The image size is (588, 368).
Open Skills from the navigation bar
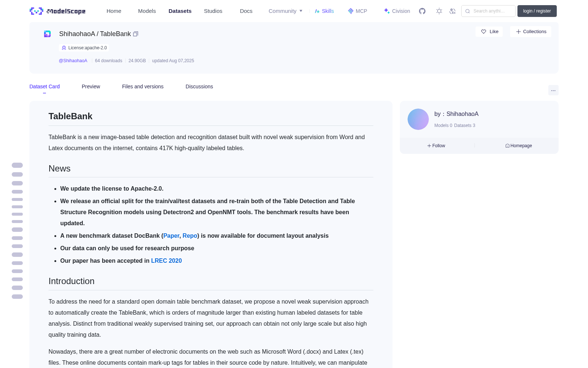324,11
